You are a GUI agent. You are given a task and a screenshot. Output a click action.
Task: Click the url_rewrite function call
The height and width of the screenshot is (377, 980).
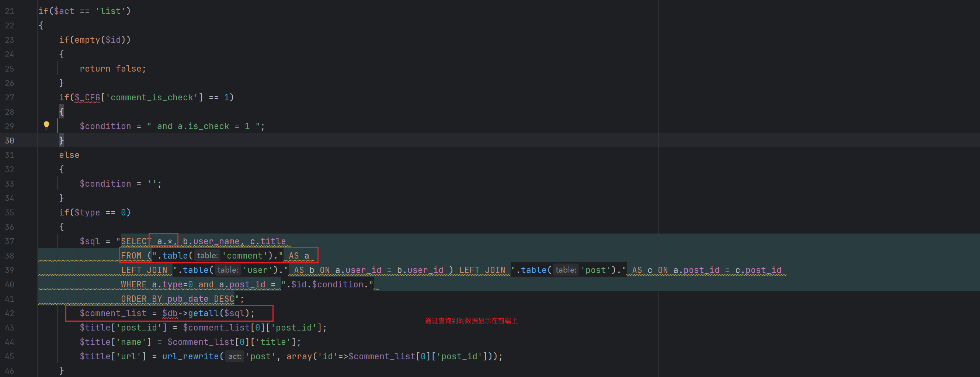190,356
